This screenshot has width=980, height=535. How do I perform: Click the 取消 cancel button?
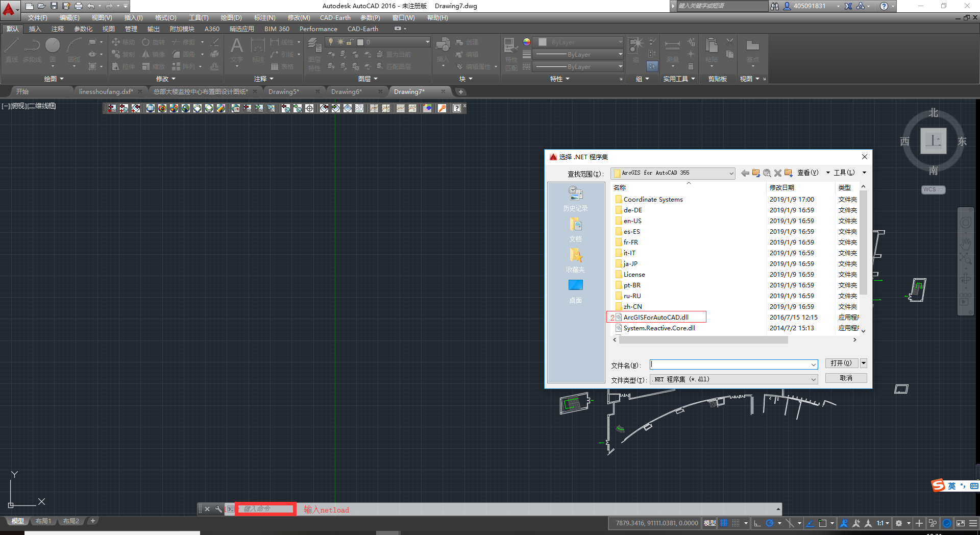click(x=846, y=378)
